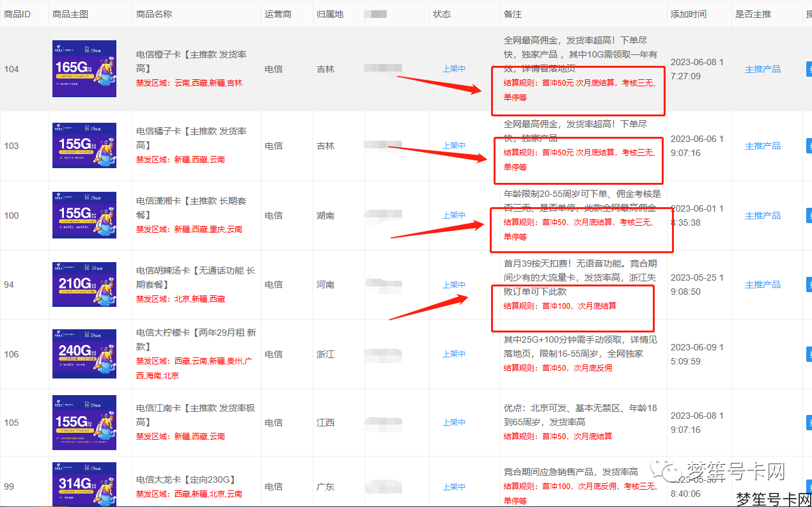Click 主推产品 link in row 103
812x507 pixels.
763,146
